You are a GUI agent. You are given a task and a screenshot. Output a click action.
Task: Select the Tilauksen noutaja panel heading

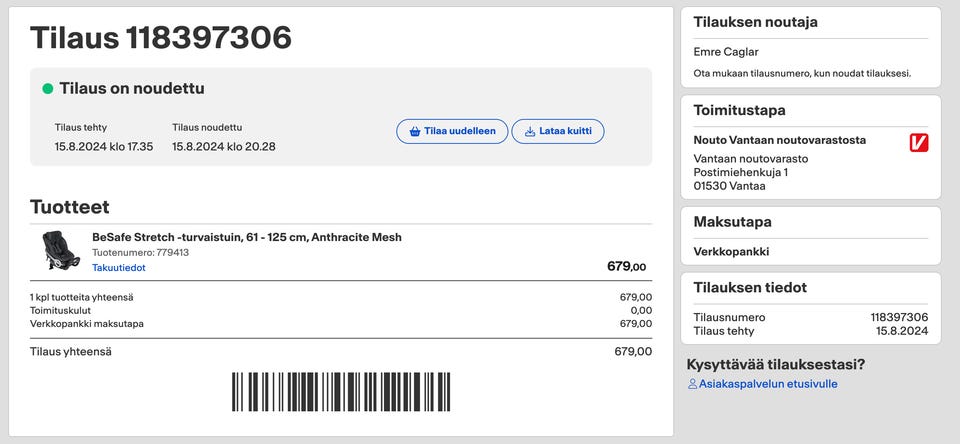click(x=755, y=22)
